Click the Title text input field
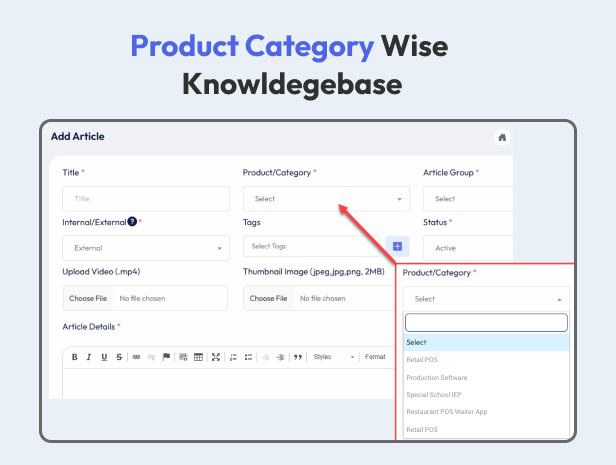The width and height of the screenshot is (616, 465). click(145, 199)
